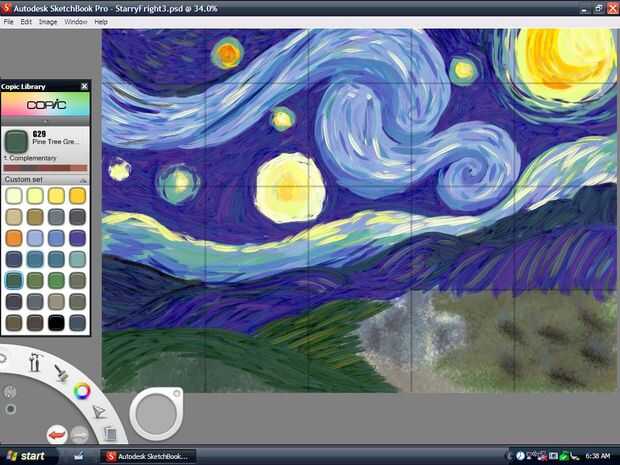Click the '029' color code text
Image resolution: width=620 pixels, height=465 pixels.
pyautogui.click(x=39, y=134)
